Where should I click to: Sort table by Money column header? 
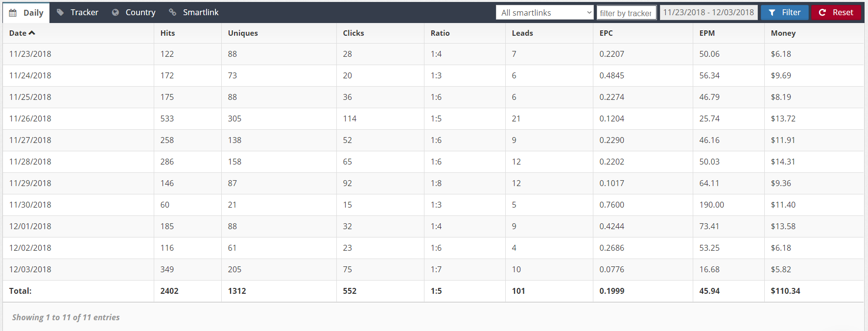point(783,33)
